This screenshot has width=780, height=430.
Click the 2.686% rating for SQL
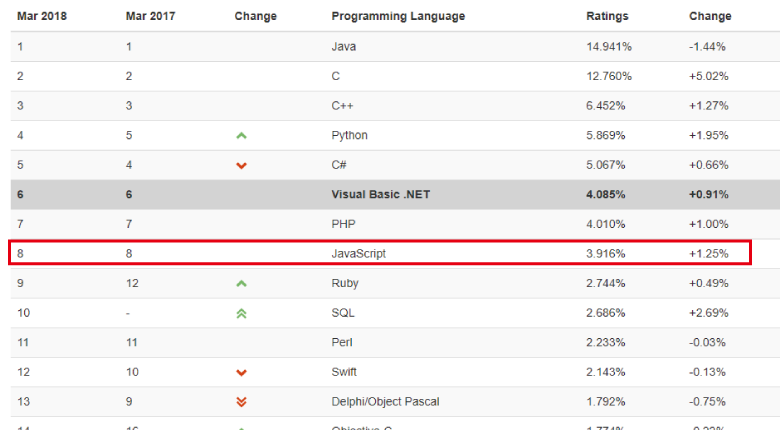click(x=605, y=313)
